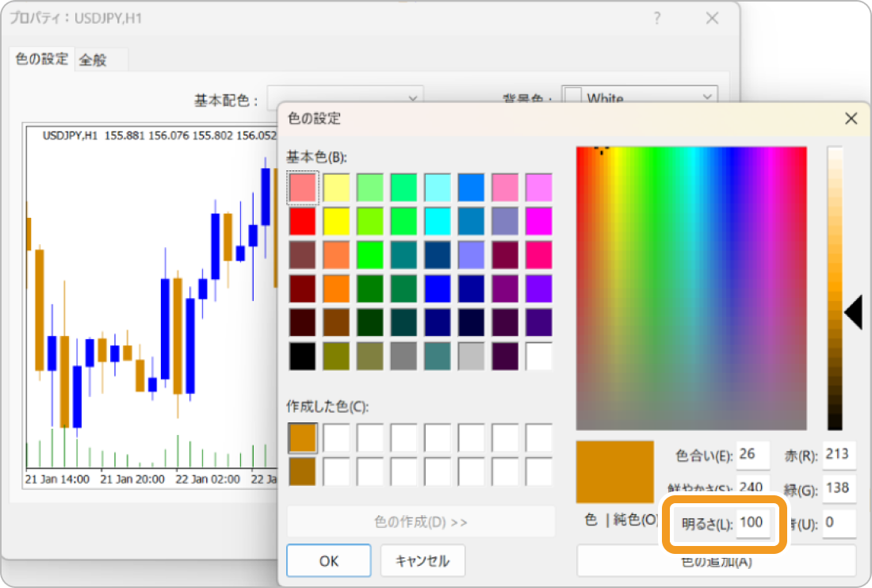Image resolution: width=872 pixels, height=588 pixels.
Task: Click the 色の追加(A) add color button
Action: click(717, 562)
